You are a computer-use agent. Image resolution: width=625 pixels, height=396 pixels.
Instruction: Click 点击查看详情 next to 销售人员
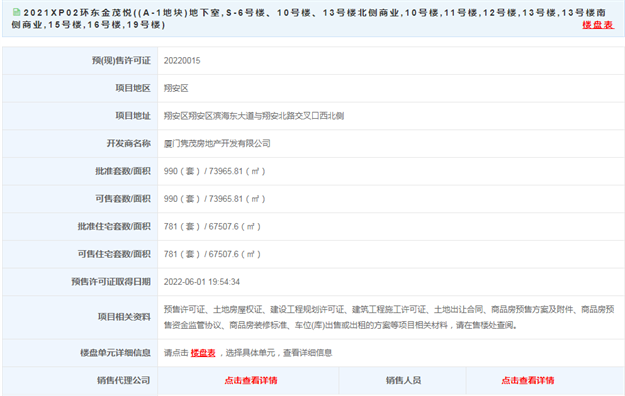coord(528,380)
